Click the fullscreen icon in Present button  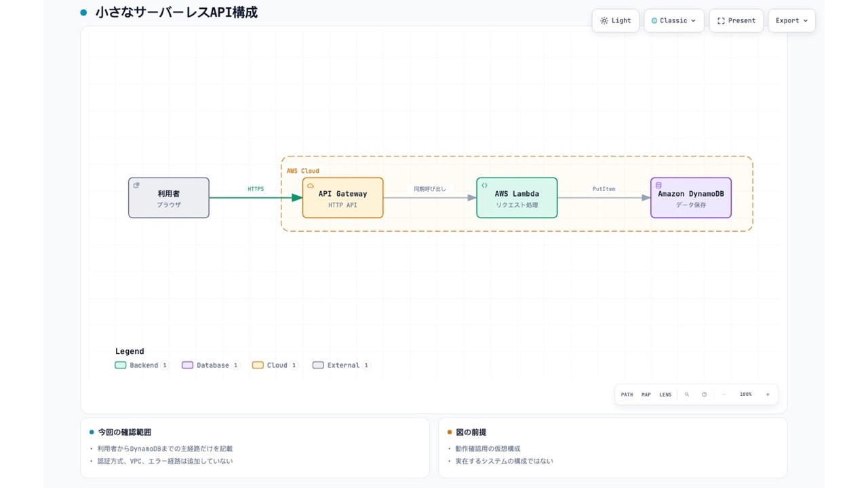click(x=721, y=20)
